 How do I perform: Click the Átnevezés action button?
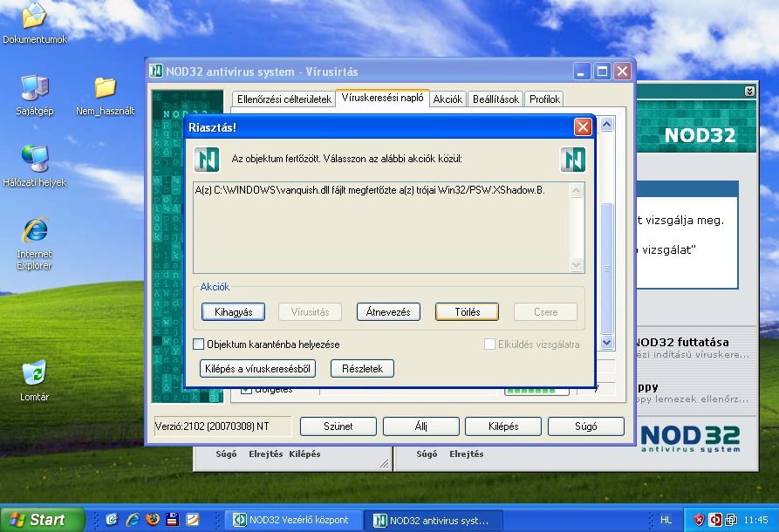click(x=388, y=312)
